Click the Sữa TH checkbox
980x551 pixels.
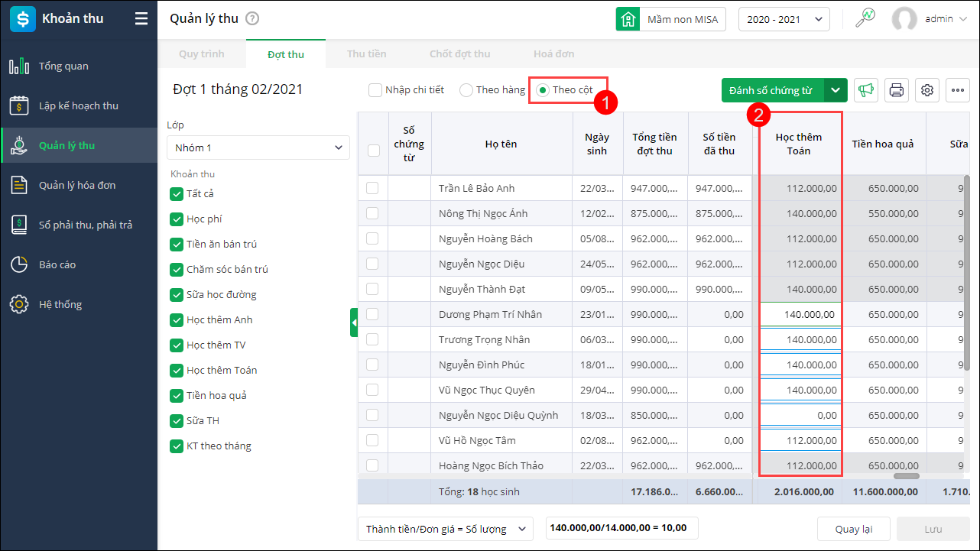[177, 421]
